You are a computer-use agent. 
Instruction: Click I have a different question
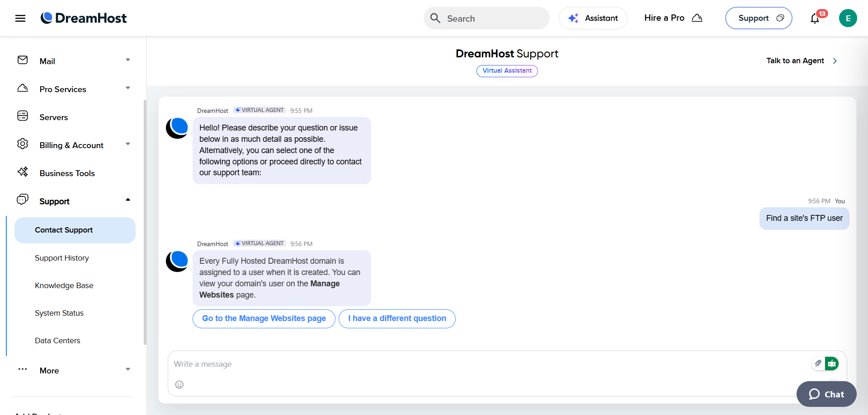pos(397,319)
